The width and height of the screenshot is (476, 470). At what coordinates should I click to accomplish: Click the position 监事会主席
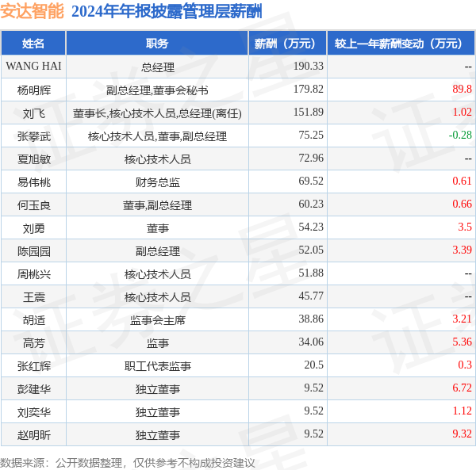click(158, 320)
